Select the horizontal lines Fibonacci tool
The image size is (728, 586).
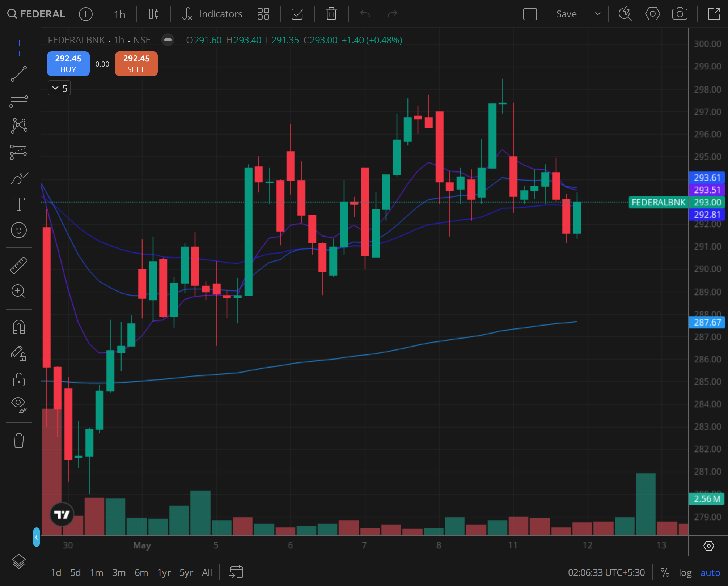pyautogui.click(x=19, y=100)
